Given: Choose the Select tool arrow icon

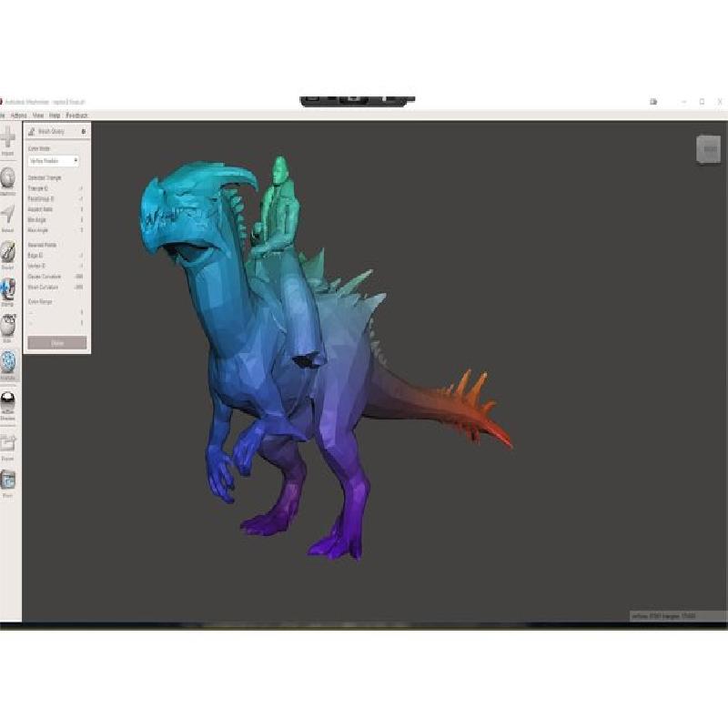Looking at the screenshot, I should coord(7,215).
